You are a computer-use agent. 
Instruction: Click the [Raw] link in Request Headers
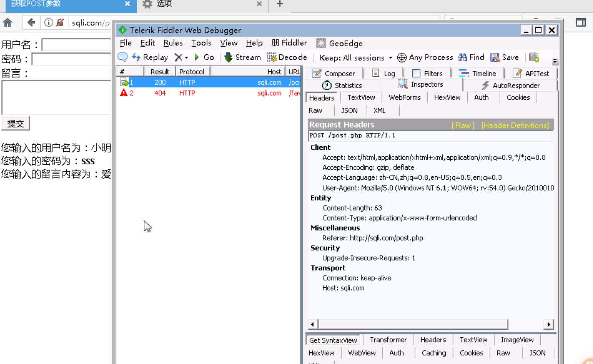pos(463,125)
